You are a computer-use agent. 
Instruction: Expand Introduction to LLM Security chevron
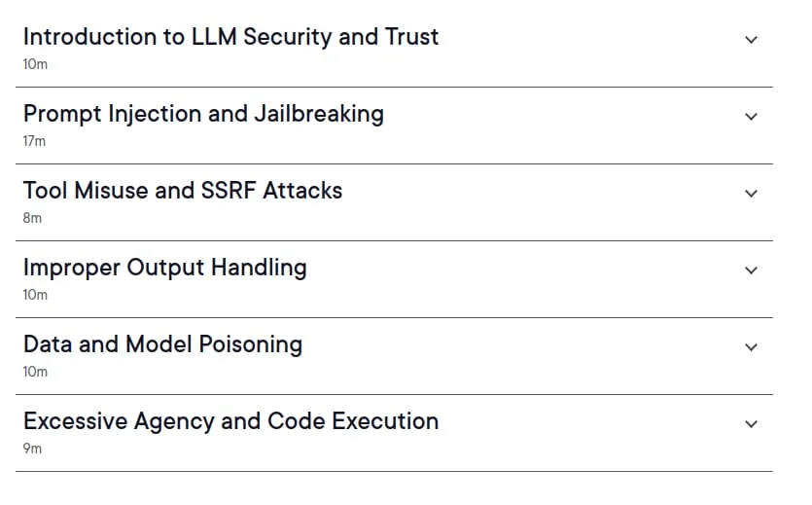[751, 40]
